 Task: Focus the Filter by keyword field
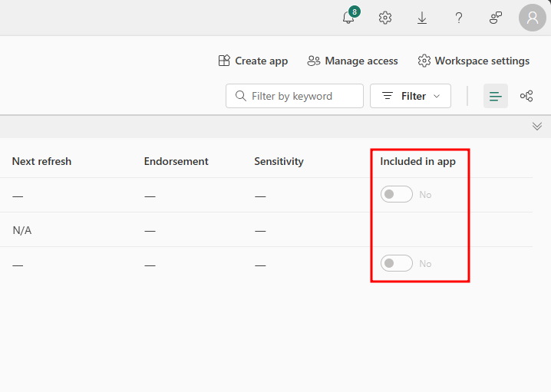[x=295, y=96]
